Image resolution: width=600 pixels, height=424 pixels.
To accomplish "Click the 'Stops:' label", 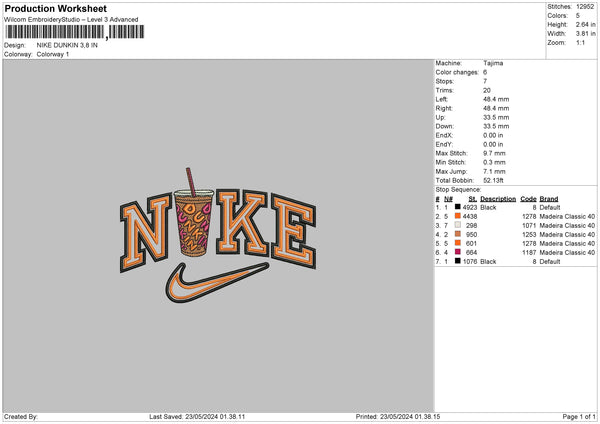I will click(445, 82).
